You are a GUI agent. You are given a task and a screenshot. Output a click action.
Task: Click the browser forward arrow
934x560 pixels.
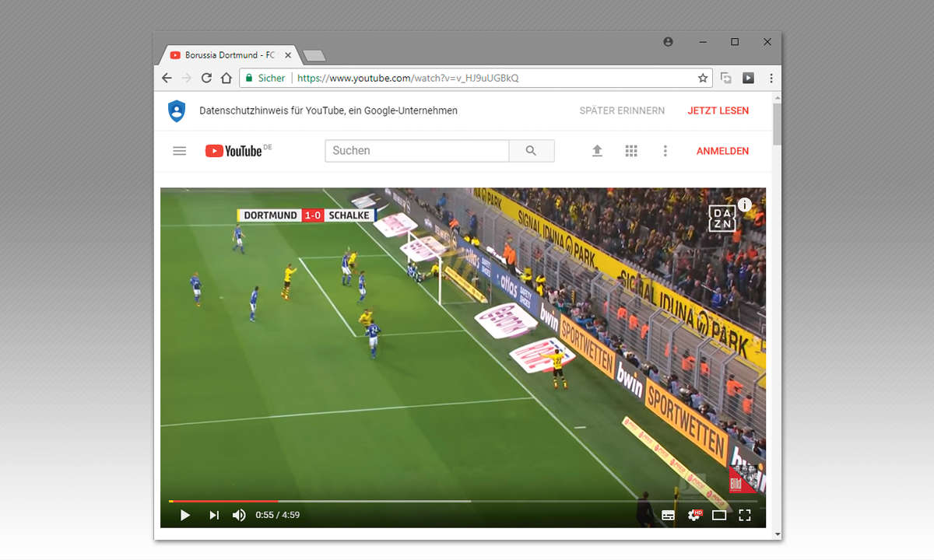[x=187, y=78]
